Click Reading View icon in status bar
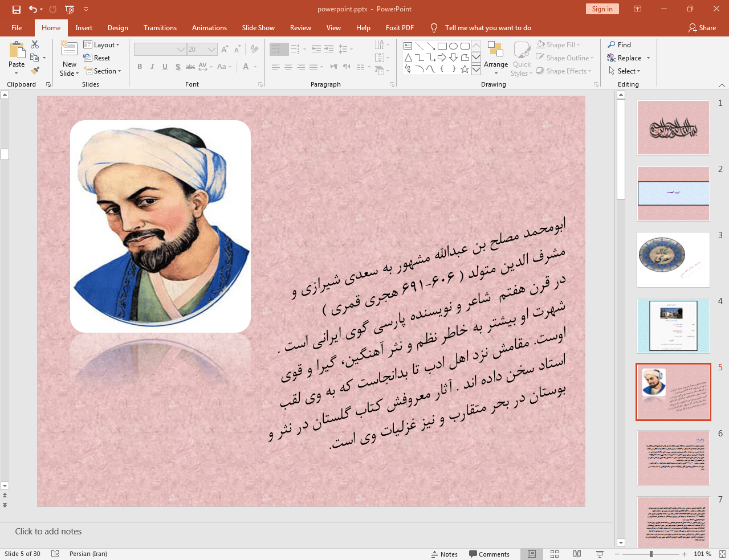The image size is (729, 560). point(577,554)
